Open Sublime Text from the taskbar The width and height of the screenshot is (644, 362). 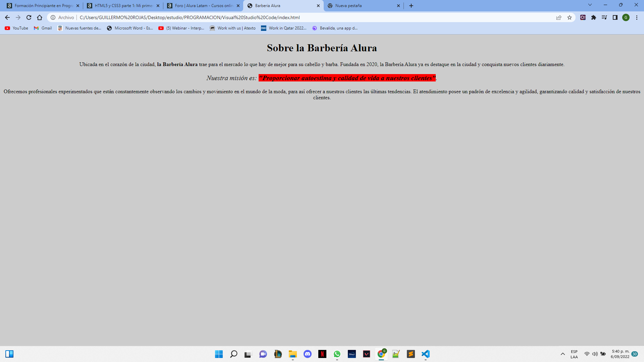(x=411, y=354)
